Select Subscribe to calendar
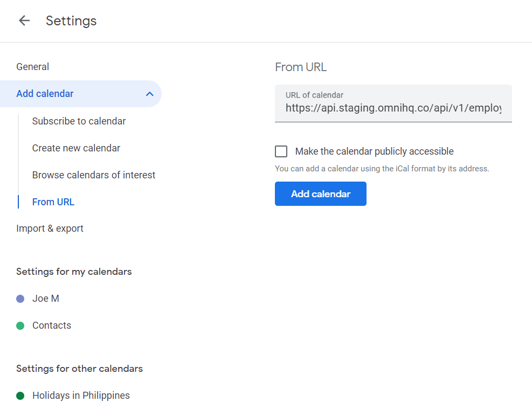 (79, 121)
